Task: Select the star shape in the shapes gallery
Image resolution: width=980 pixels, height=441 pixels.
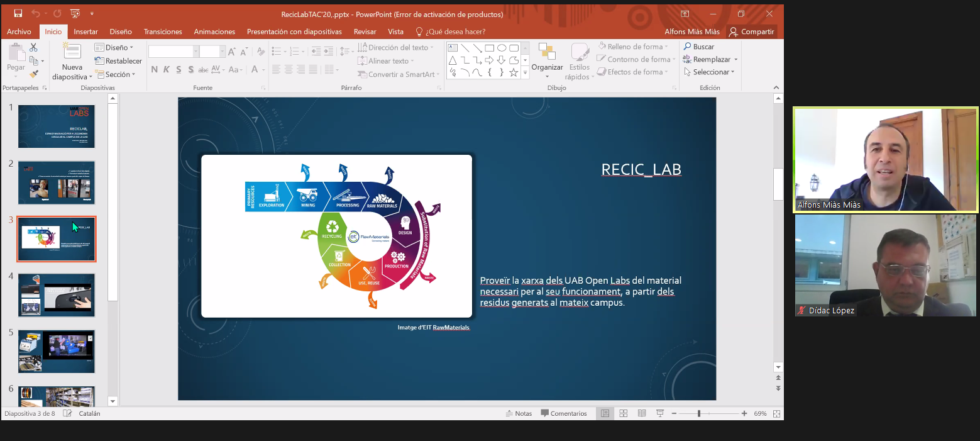Action: coord(514,72)
